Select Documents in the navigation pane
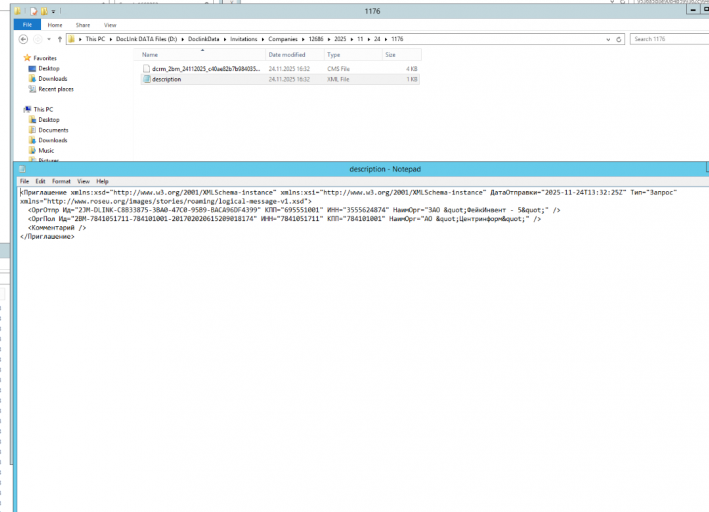The image size is (709, 512). coord(53,130)
